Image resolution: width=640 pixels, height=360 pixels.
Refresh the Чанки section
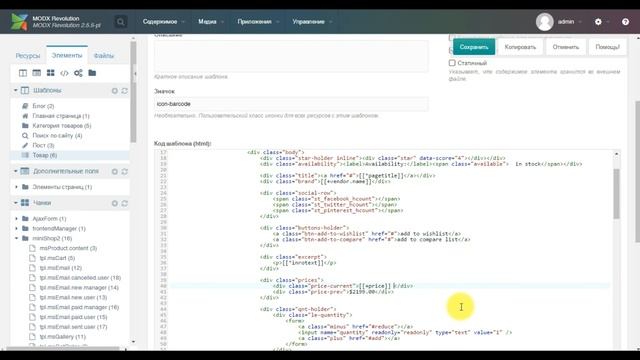coord(124,203)
